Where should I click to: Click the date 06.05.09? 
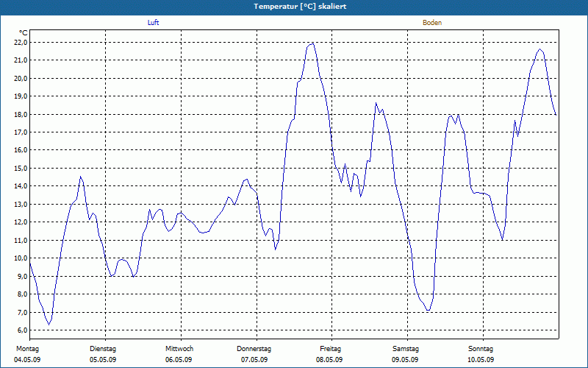(x=179, y=360)
